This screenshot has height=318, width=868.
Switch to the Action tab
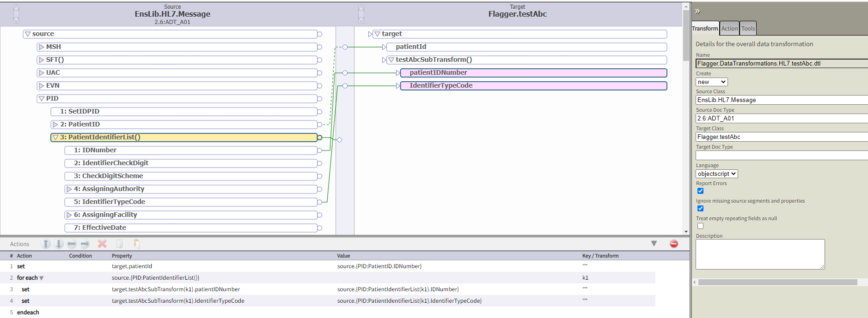(x=730, y=28)
